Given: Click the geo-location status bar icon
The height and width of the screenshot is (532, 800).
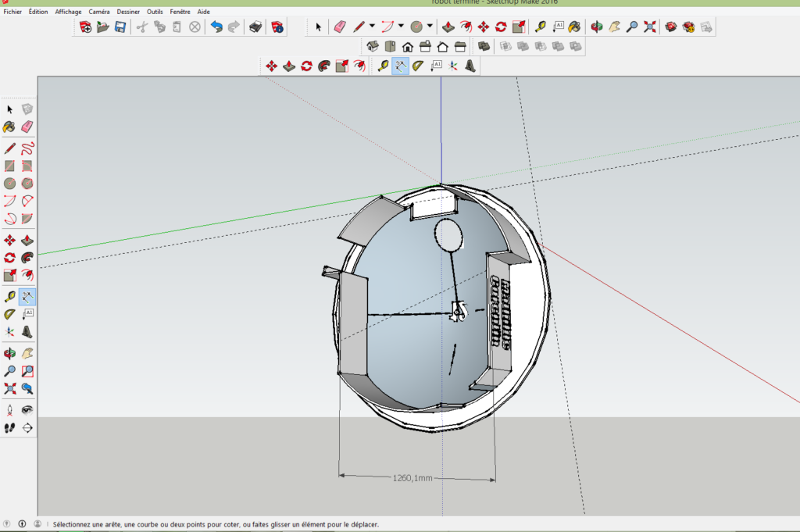Looking at the screenshot, I should (6, 524).
